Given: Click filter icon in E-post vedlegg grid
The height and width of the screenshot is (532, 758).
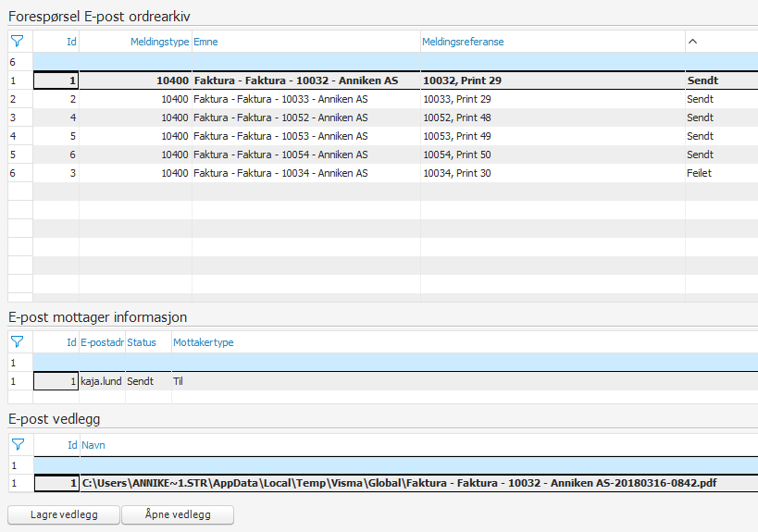Looking at the screenshot, I should [x=17, y=445].
